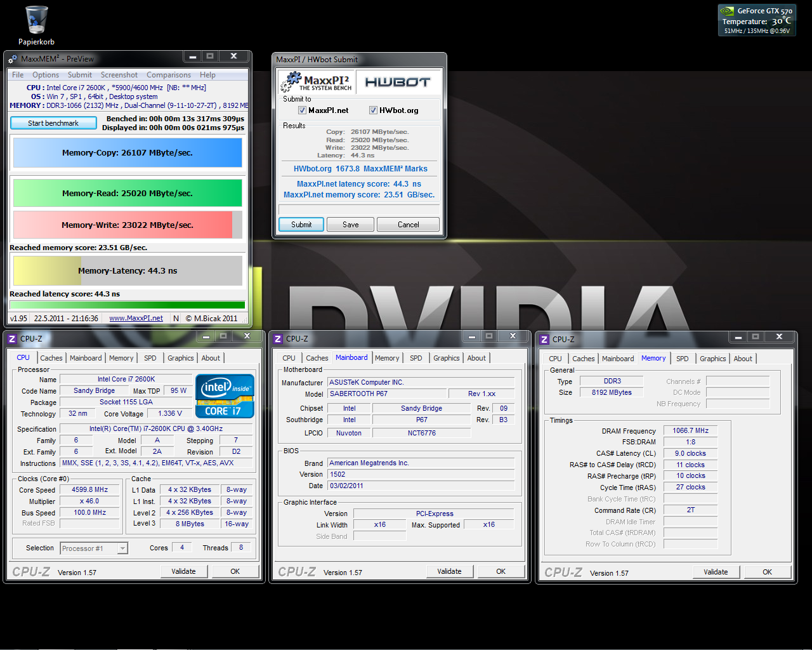Screen dimensions: 812x650
Task: Click the blue Memory-Copy result bar
Action: (x=128, y=153)
